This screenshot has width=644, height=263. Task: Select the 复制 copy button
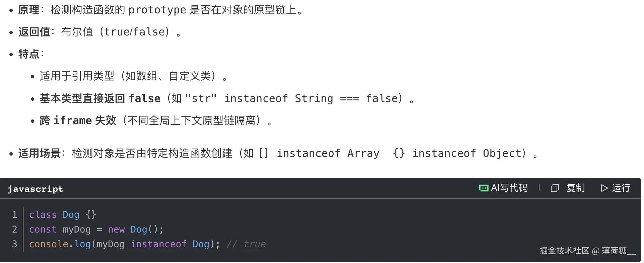[576, 188]
